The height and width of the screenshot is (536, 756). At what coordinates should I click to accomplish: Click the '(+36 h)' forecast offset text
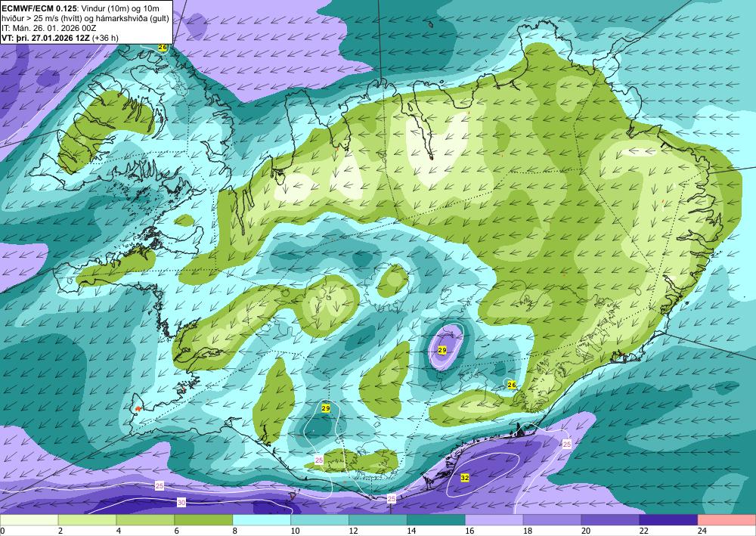pos(104,38)
